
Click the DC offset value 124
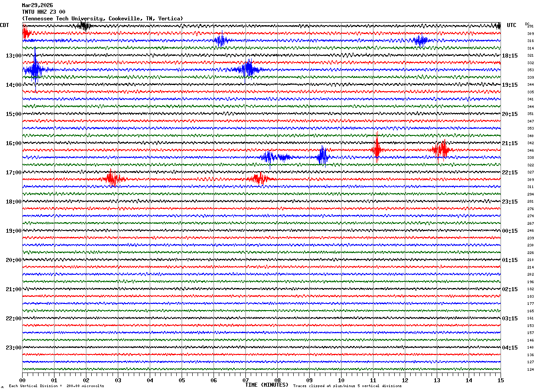pyautogui.click(x=530, y=369)
